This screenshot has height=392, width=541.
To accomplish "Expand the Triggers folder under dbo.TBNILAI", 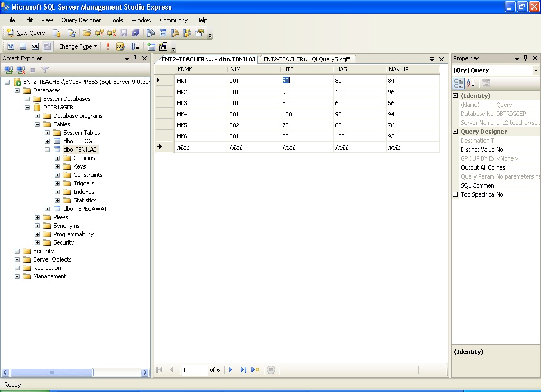I will (x=58, y=183).
